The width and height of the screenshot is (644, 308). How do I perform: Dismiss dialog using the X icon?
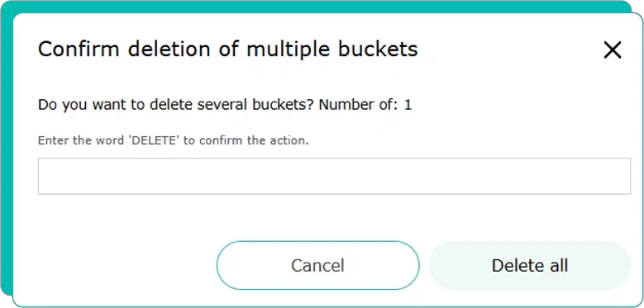click(613, 50)
